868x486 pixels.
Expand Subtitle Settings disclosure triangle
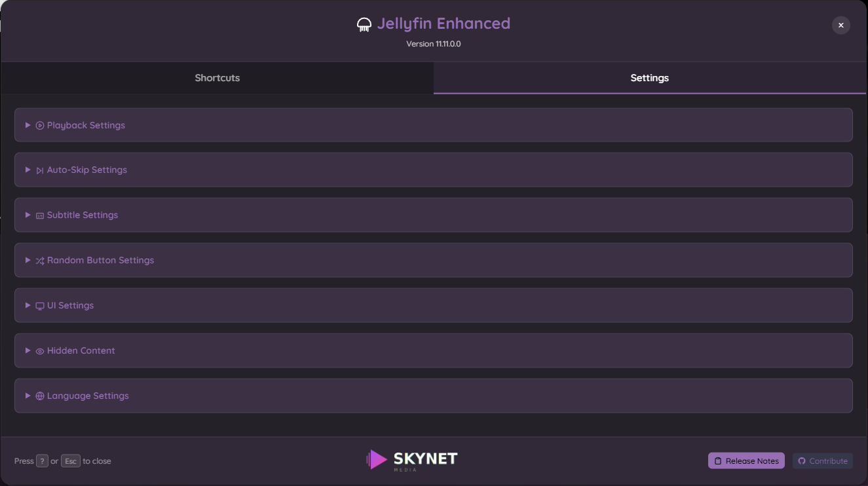click(28, 215)
